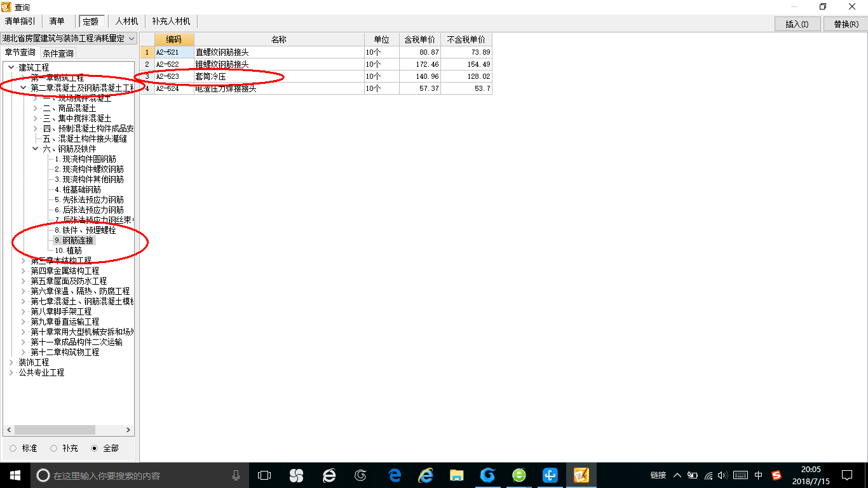
Task: Open the Wi-Fi network tray icon
Action: (x=709, y=475)
